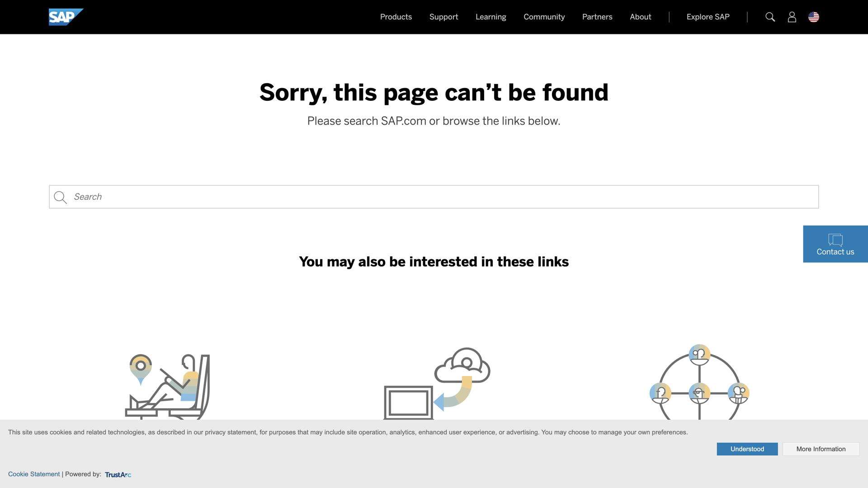This screenshot has width=868, height=488.
Task: Click the SAP logo in header
Action: 66,17
